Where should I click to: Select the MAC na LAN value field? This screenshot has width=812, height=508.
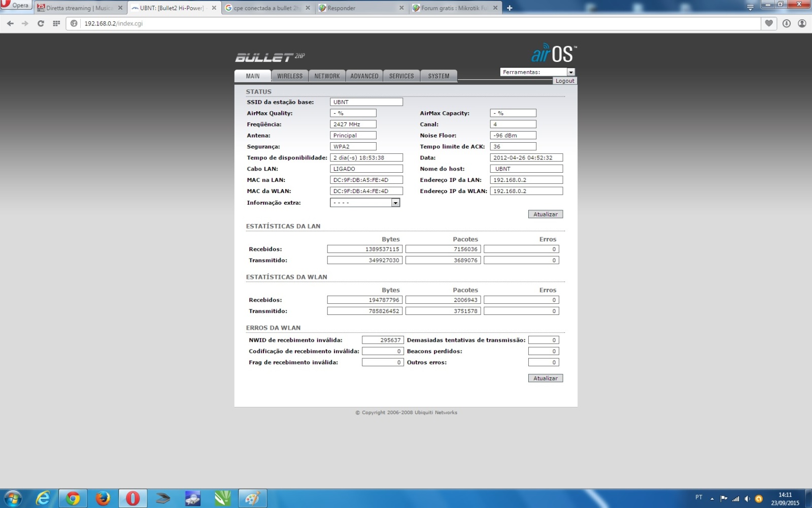366,180
